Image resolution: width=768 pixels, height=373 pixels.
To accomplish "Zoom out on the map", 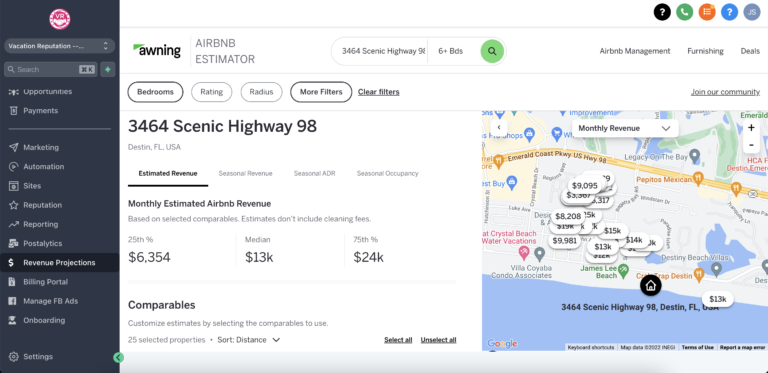I will (x=751, y=144).
